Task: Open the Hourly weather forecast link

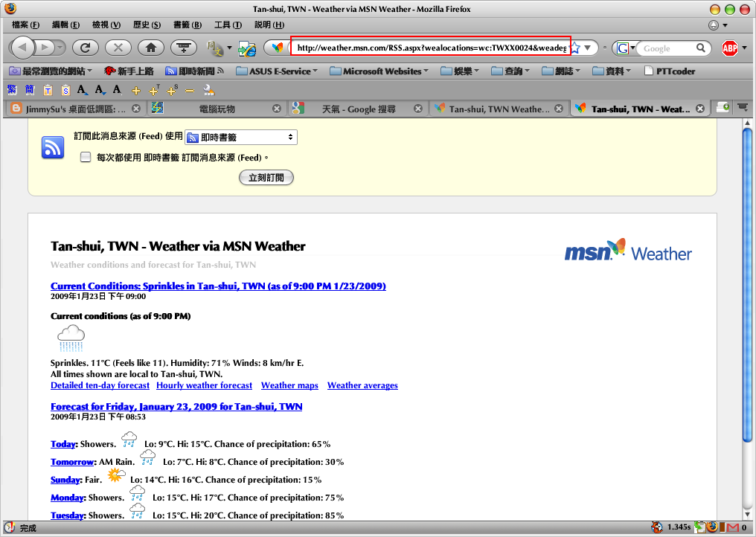Action: [x=204, y=385]
